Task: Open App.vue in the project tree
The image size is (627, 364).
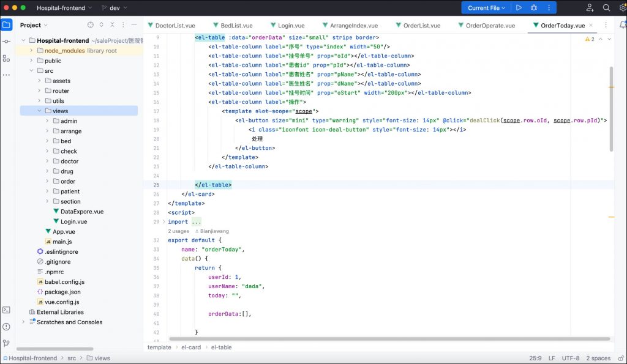Action: [64, 232]
